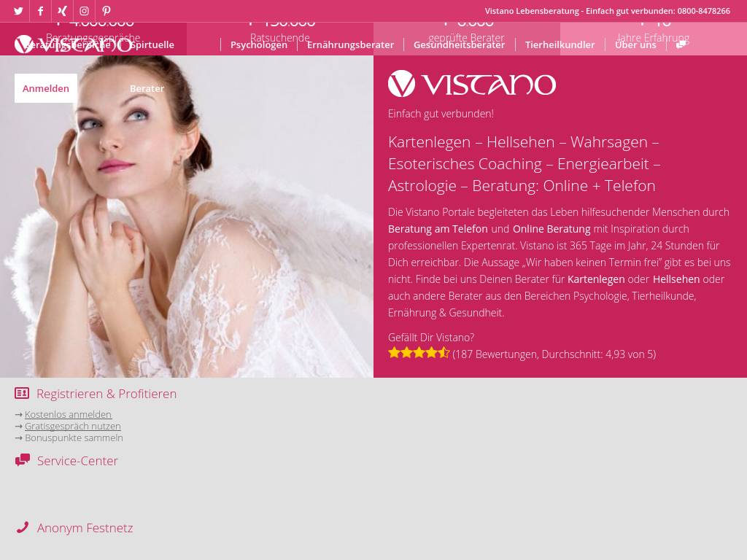This screenshot has height=560, width=747.
Task: Open the Xing social icon
Action: point(62,11)
